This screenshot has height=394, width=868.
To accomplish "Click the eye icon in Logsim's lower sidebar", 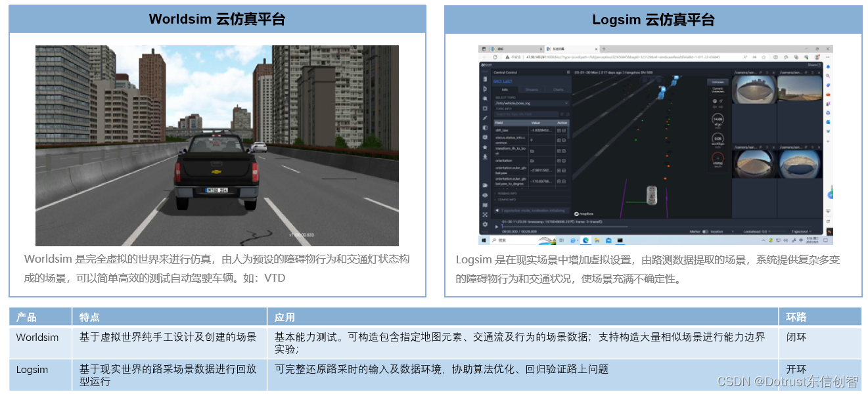I will [x=485, y=195].
